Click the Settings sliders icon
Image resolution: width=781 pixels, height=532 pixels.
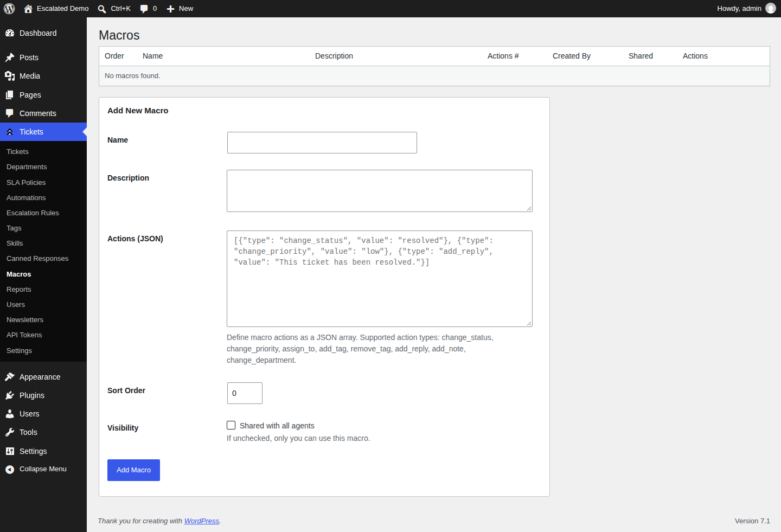pos(10,451)
